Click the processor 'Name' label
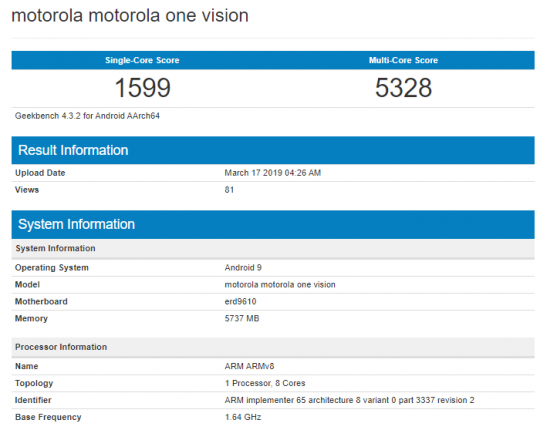The image size is (540, 430). coord(27,366)
